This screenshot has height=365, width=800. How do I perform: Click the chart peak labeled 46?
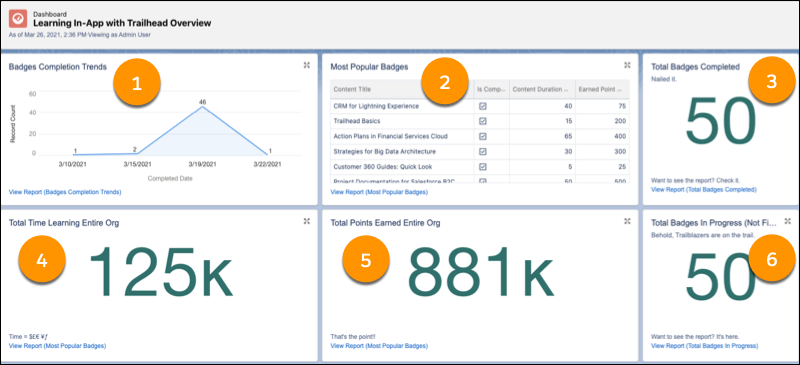coord(203,106)
